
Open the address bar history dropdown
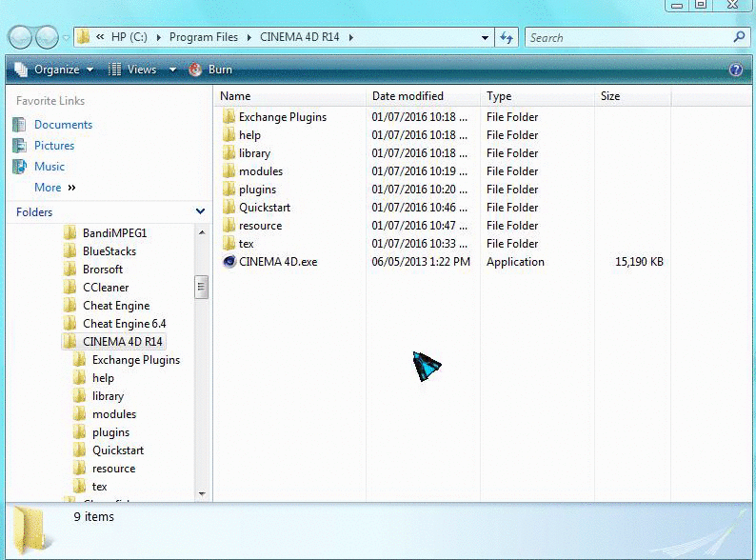coord(485,38)
